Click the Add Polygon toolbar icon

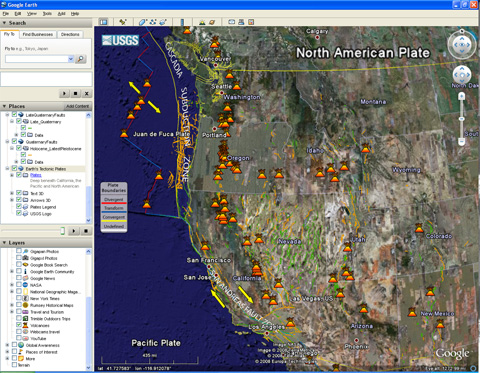[142, 22]
